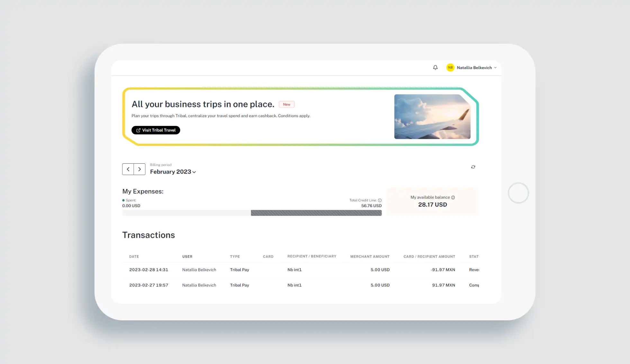Go to next billing period
The height and width of the screenshot is (364, 630).
pyautogui.click(x=139, y=169)
